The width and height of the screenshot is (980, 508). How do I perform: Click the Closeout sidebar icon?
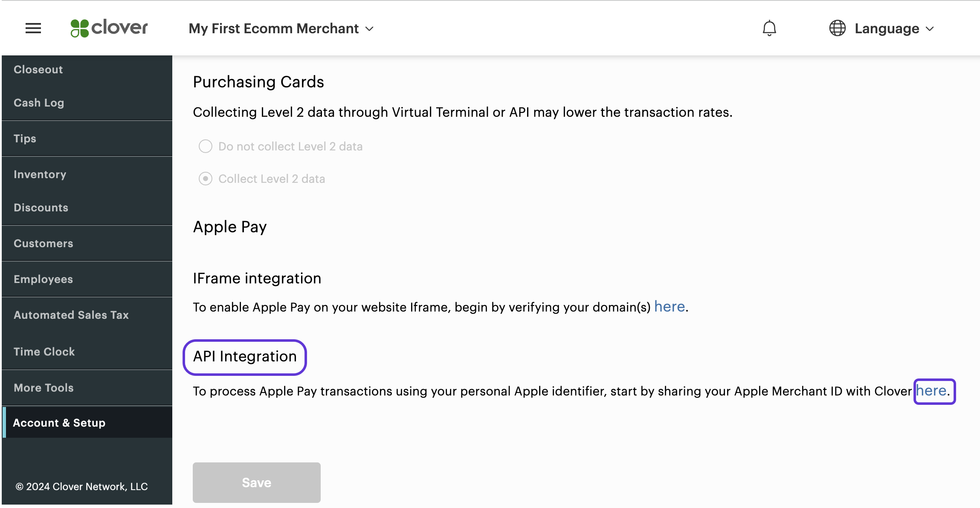pos(38,69)
